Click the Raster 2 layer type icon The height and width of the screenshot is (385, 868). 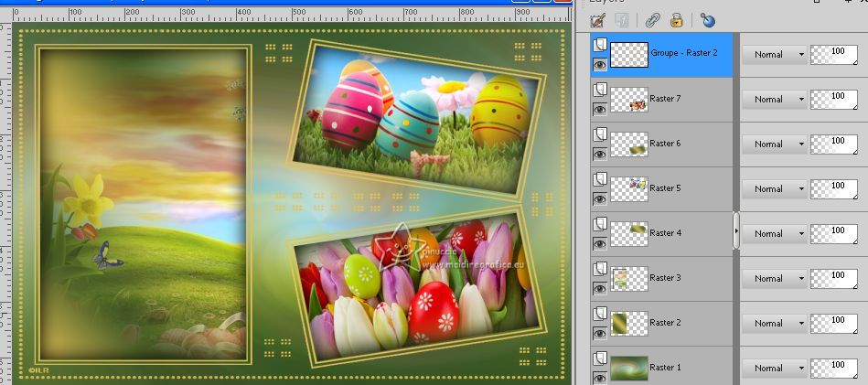click(x=600, y=314)
